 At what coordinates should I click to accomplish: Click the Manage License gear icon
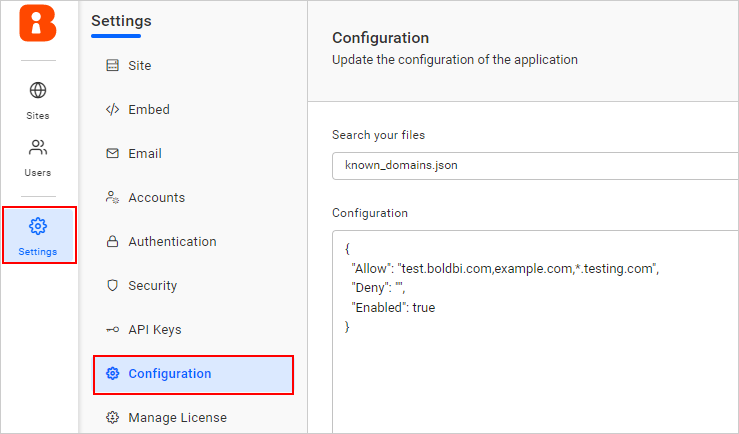pos(112,418)
